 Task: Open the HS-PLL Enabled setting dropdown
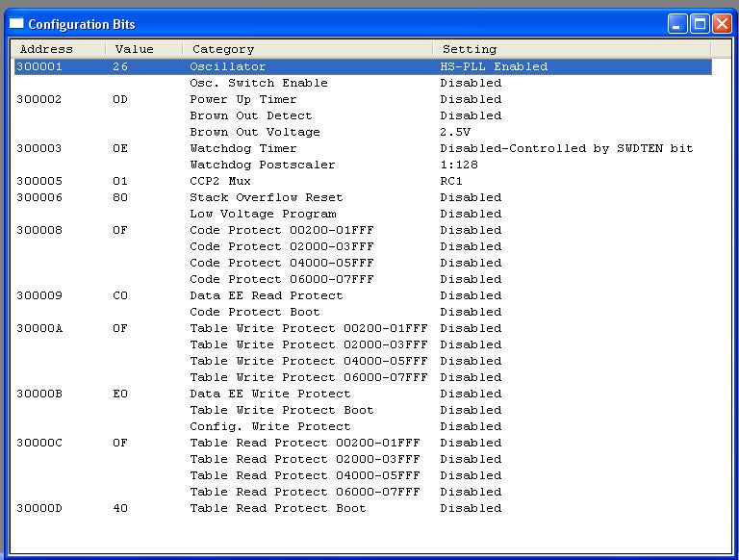[x=494, y=66]
